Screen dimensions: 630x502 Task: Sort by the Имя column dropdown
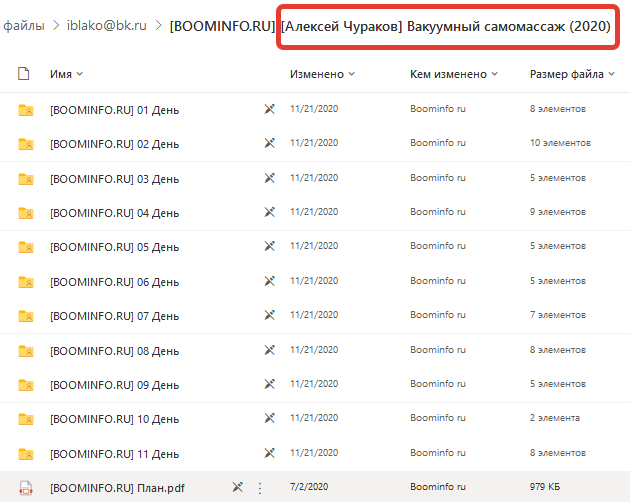[x=66, y=74]
